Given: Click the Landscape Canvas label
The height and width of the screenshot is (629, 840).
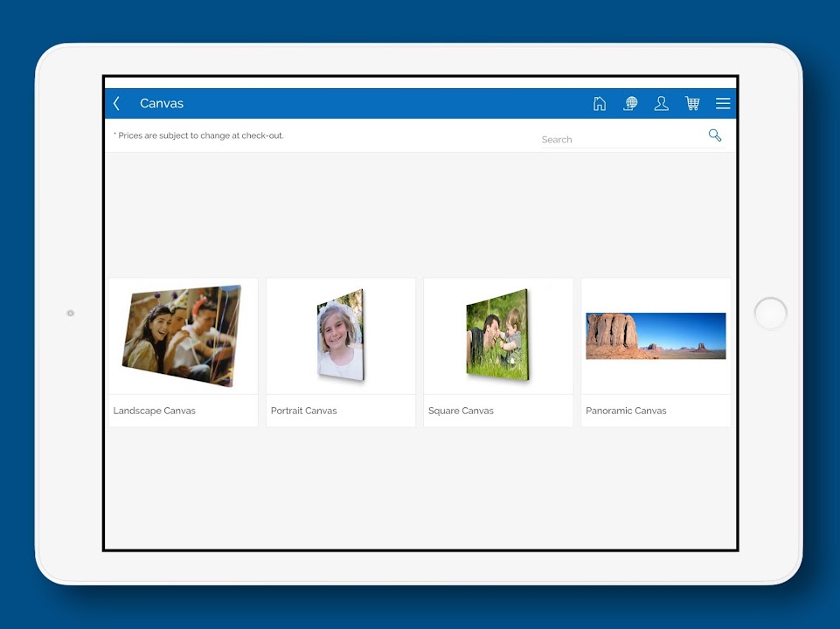Looking at the screenshot, I should click(155, 411).
